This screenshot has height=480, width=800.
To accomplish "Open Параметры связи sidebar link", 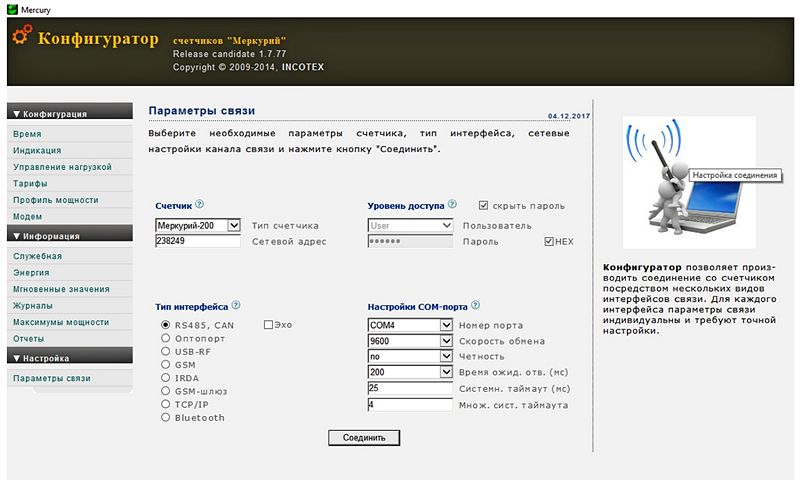I will tap(70, 378).
